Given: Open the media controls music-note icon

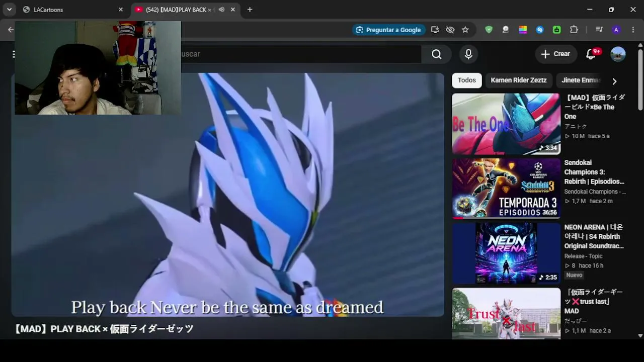Looking at the screenshot, I should point(599,30).
